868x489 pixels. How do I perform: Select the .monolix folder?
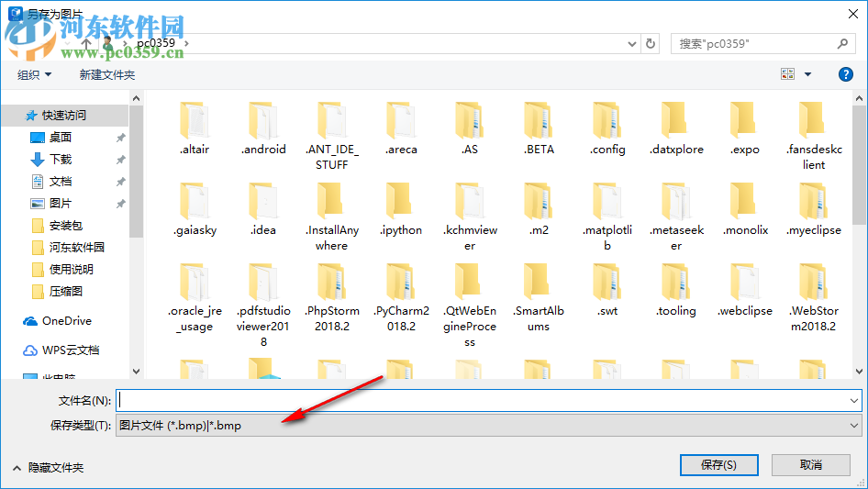click(744, 209)
